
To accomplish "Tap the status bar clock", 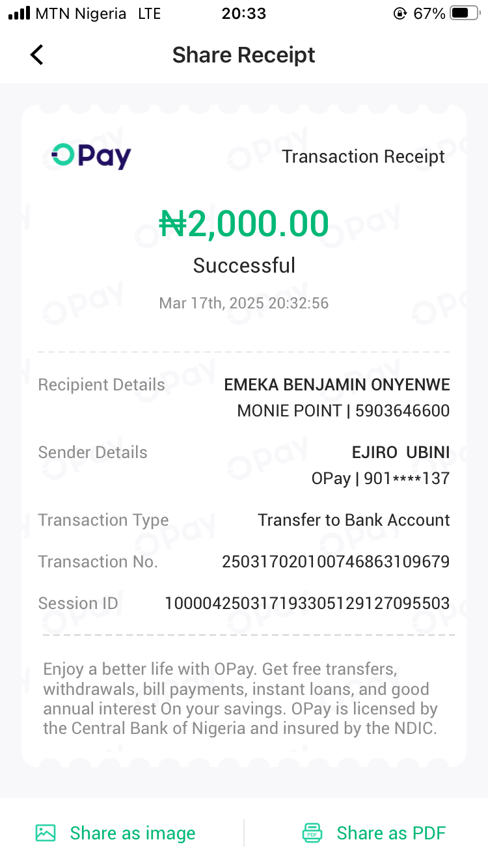I will pos(244,14).
